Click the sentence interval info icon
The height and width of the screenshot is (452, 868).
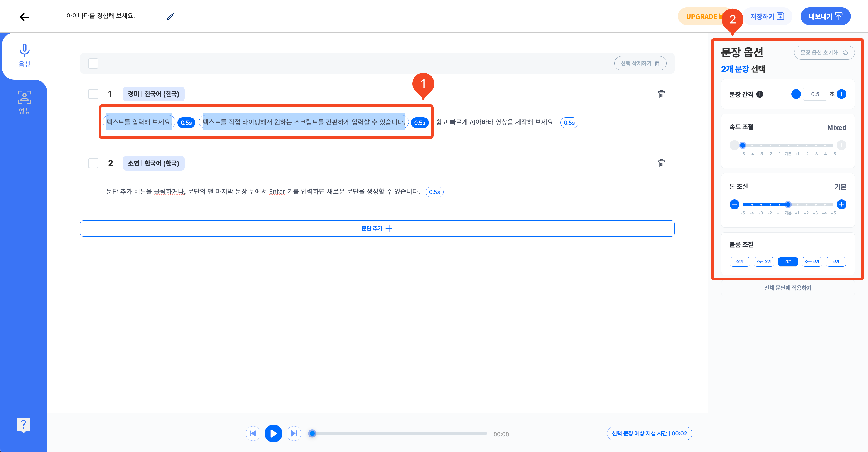coord(760,94)
